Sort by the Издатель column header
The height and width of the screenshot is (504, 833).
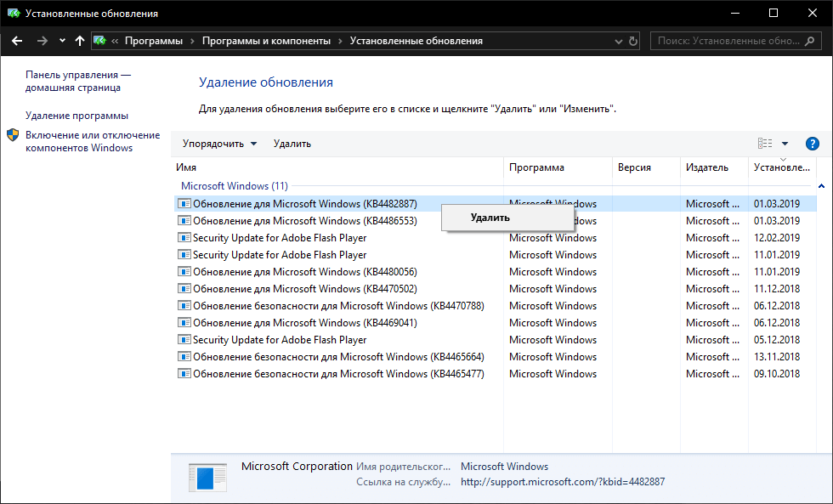click(714, 167)
